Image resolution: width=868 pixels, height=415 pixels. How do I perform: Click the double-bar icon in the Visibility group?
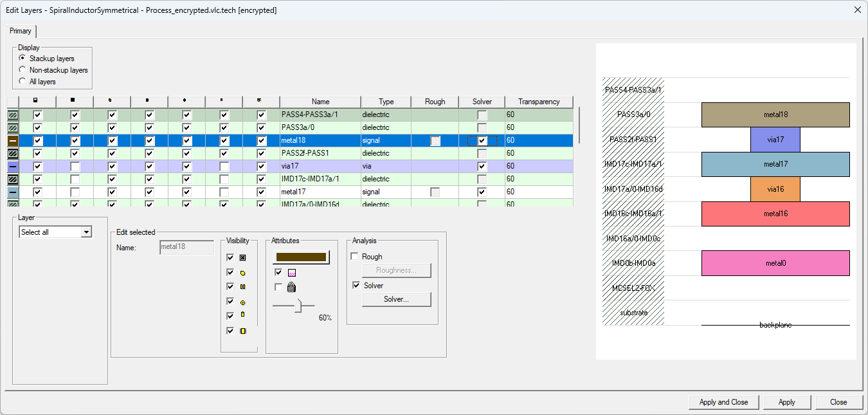pyautogui.click(x=242, y=286)
